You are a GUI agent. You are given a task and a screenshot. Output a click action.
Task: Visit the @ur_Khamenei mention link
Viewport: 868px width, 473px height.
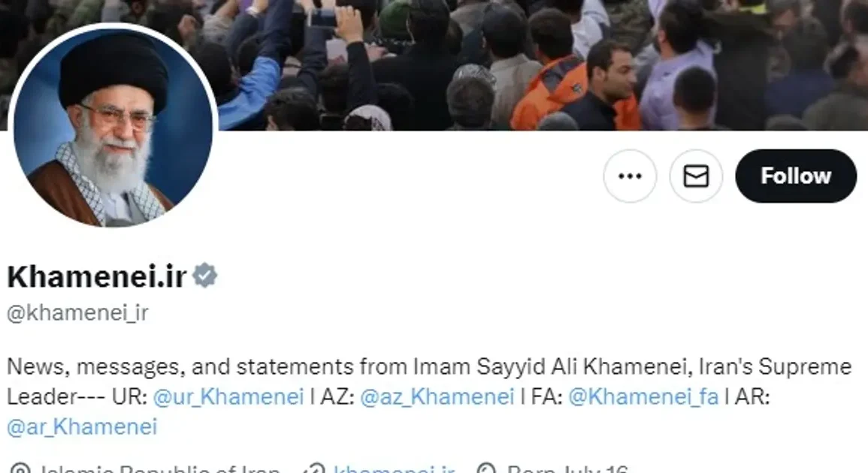228,396
